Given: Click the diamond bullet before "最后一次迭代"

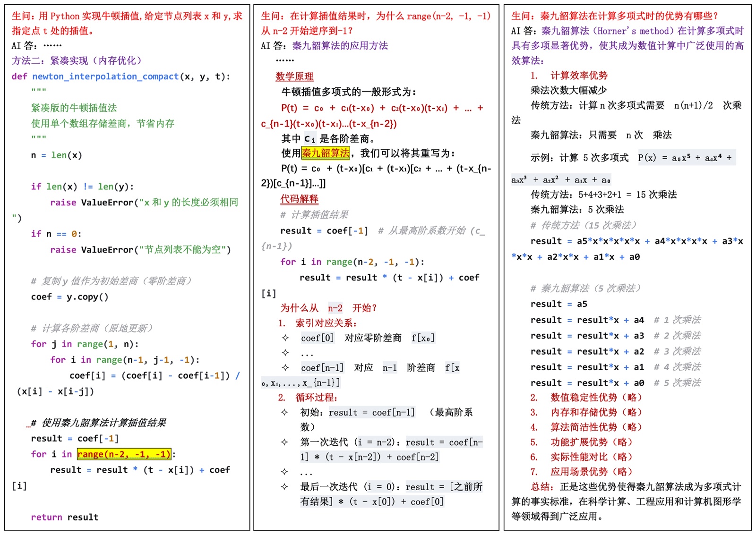Looking at the screenshot, I should [x=284, y=487].
